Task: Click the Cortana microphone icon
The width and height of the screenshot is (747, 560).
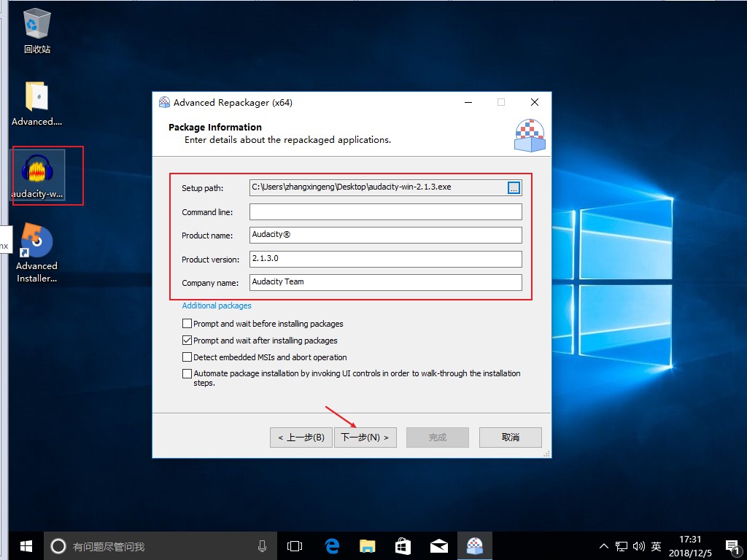Action: 262,546
